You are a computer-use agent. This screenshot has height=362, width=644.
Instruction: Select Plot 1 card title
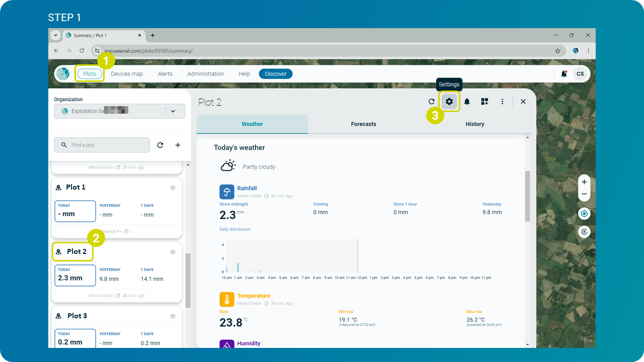coord(75,187)
